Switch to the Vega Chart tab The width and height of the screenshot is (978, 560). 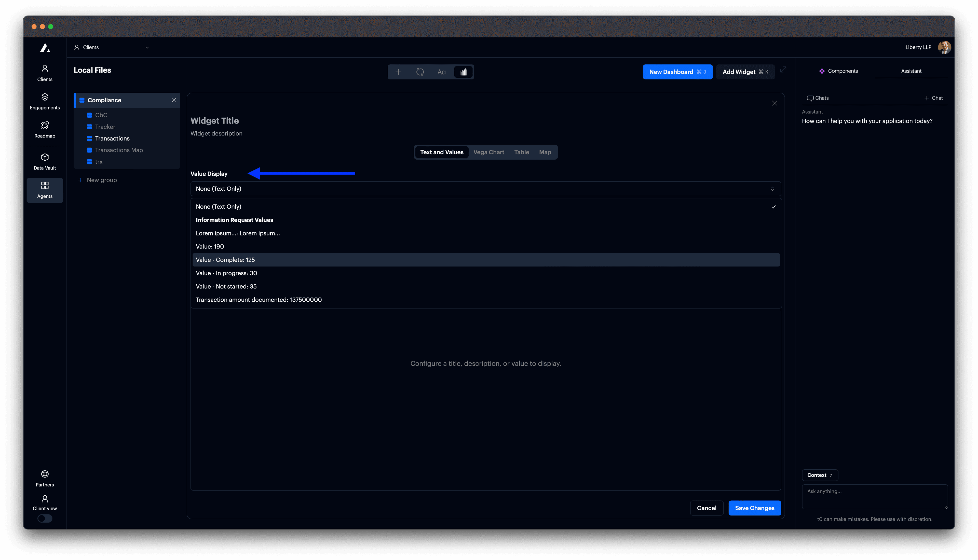click(x=488, y=152)
